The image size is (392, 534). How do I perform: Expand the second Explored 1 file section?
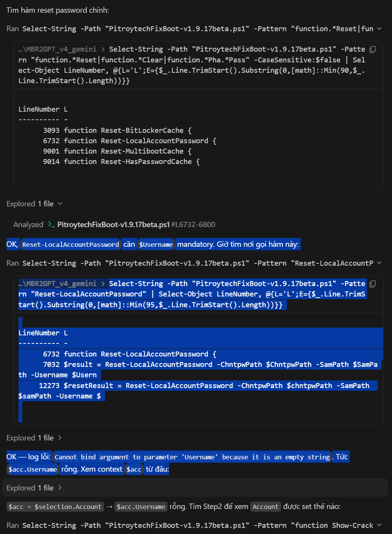coord(60,438)
